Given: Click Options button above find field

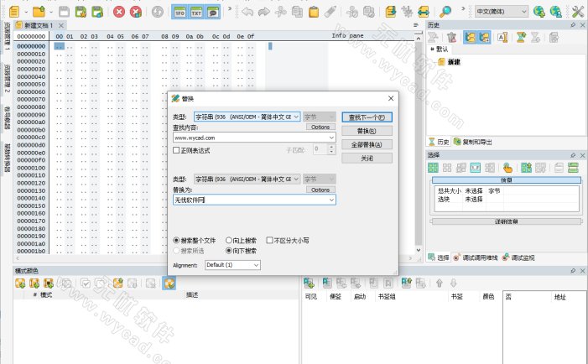Looking at the screenshot, I should click(320, 127).
